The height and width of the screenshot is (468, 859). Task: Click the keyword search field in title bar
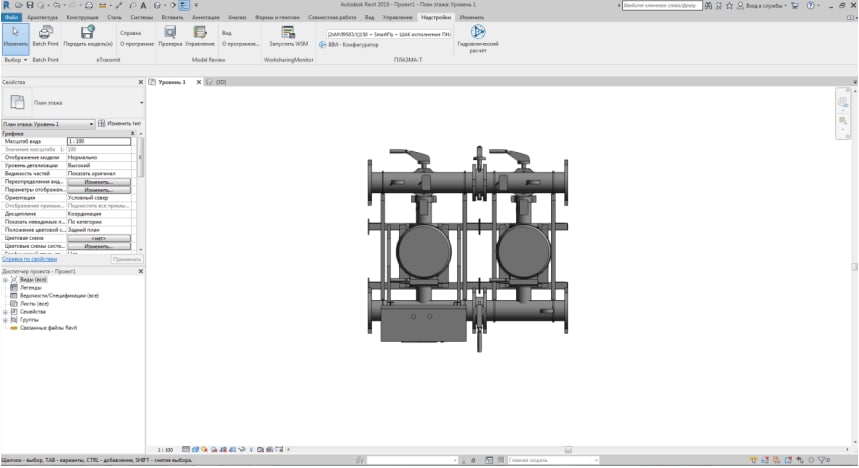tap(661, 5)
